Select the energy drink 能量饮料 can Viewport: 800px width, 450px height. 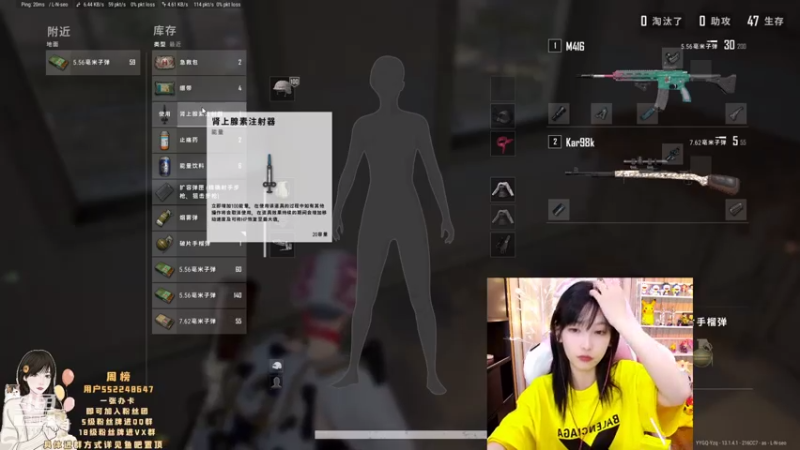[x=164, y=166]
